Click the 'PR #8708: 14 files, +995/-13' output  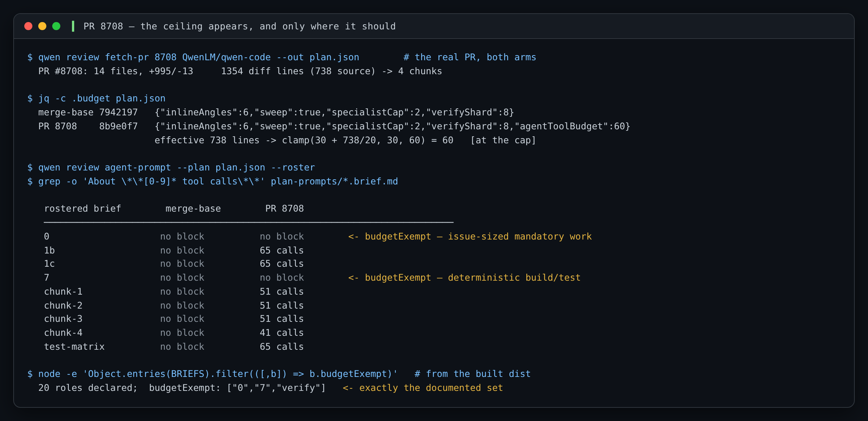click(115, 71)
